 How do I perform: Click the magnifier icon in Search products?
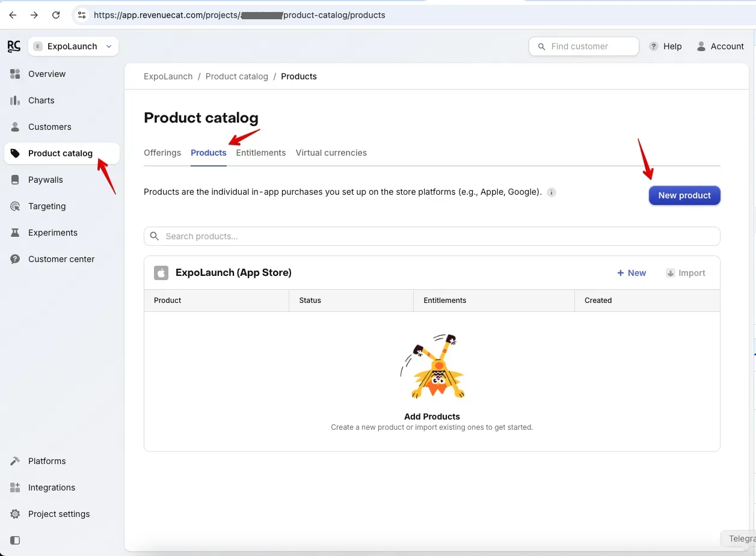(155, 236)
